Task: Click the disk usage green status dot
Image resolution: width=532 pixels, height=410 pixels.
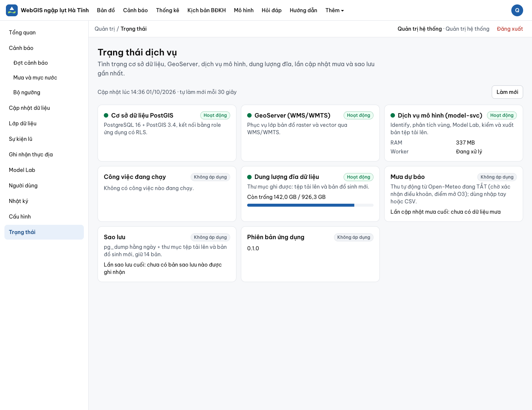Action: [x=249, y=177]
